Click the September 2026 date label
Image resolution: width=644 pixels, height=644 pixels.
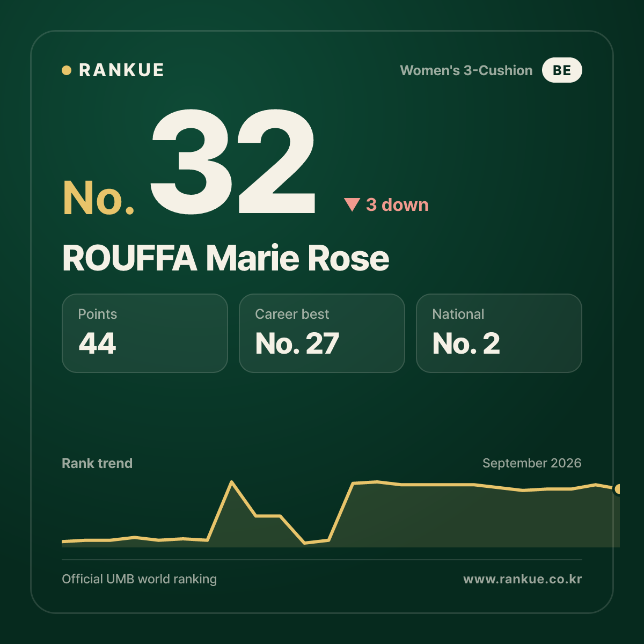[532, 463]
